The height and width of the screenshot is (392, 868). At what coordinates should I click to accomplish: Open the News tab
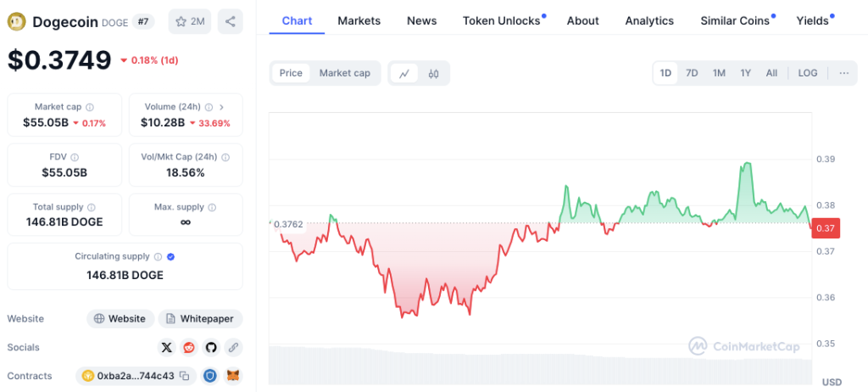tap(422, 21)
